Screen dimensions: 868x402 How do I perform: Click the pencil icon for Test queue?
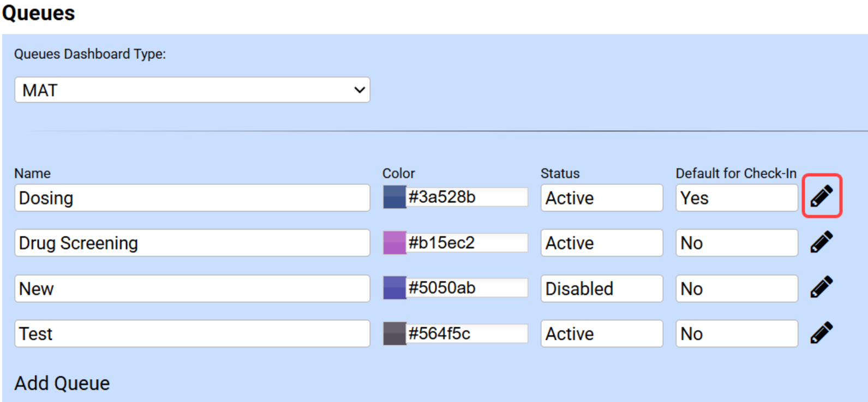click(821, 333)
